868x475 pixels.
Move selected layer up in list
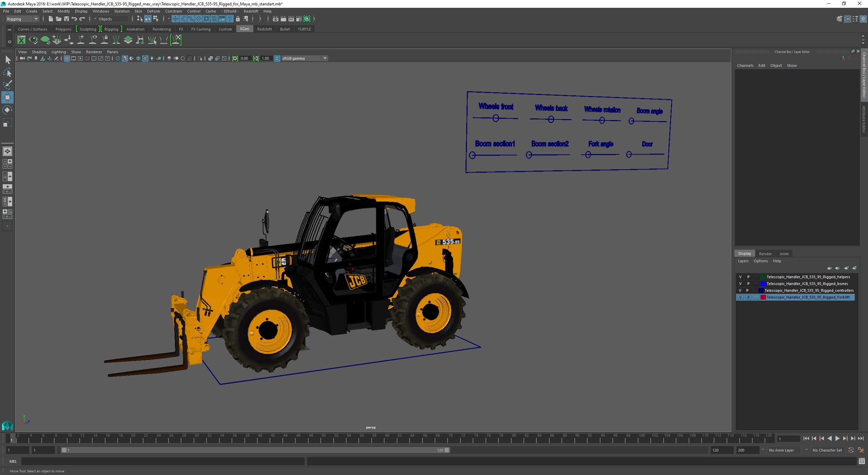point(829,268)
